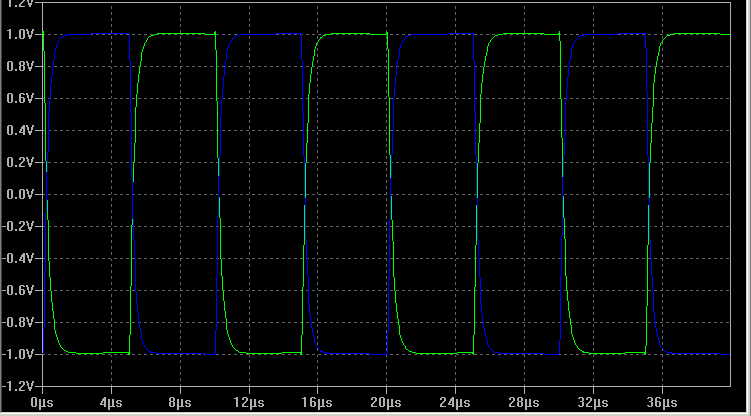
Task: Click the 20µs time axis label
Action: coord(386,403)
